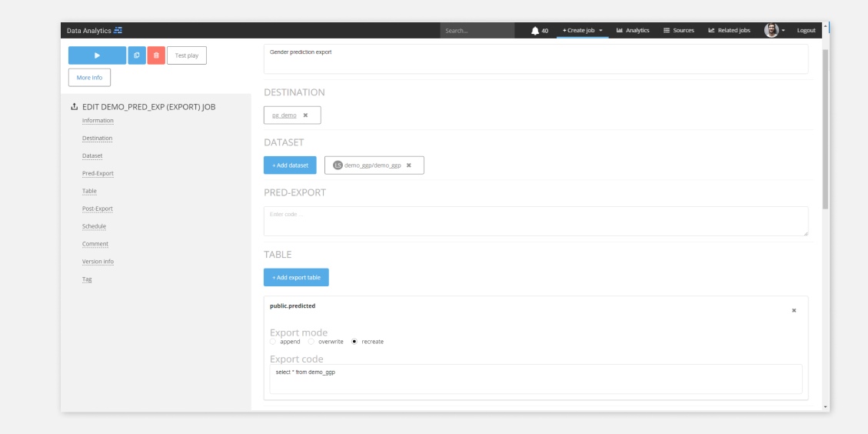Select the append export mode

[x=274, y=342]
